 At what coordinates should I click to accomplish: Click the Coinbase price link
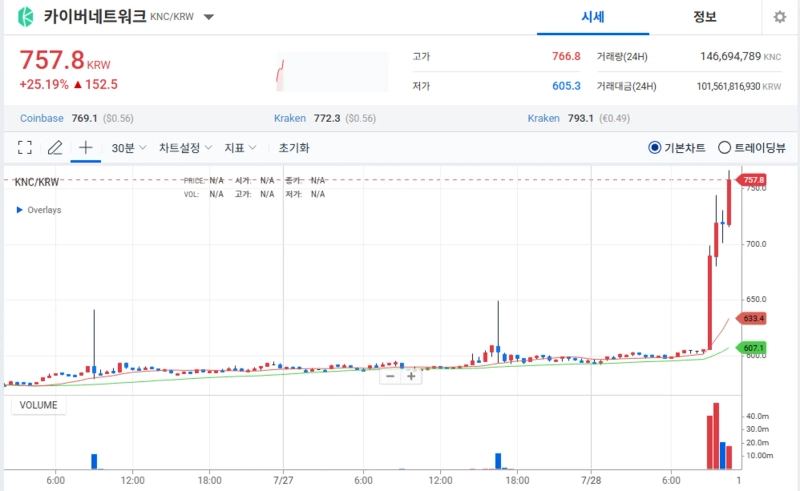(41, 118)
